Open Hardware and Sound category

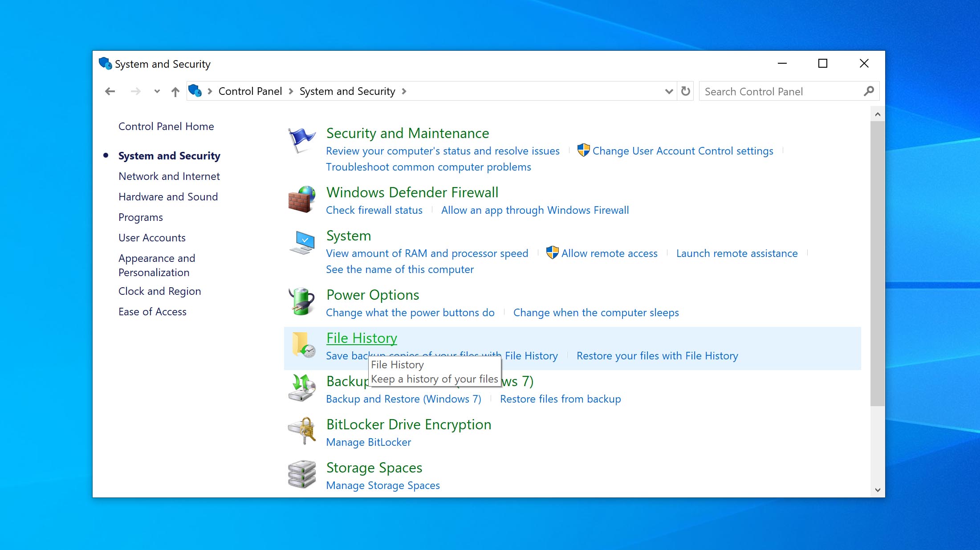point(168,197)
